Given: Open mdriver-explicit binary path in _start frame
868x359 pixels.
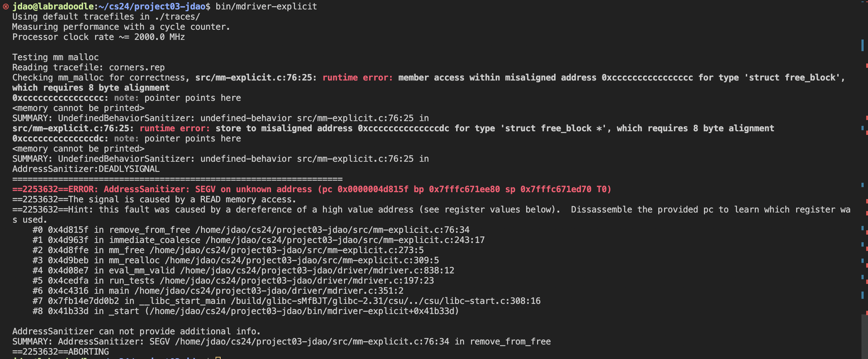Looking at the screenshot, I should [x=302, y=311].
